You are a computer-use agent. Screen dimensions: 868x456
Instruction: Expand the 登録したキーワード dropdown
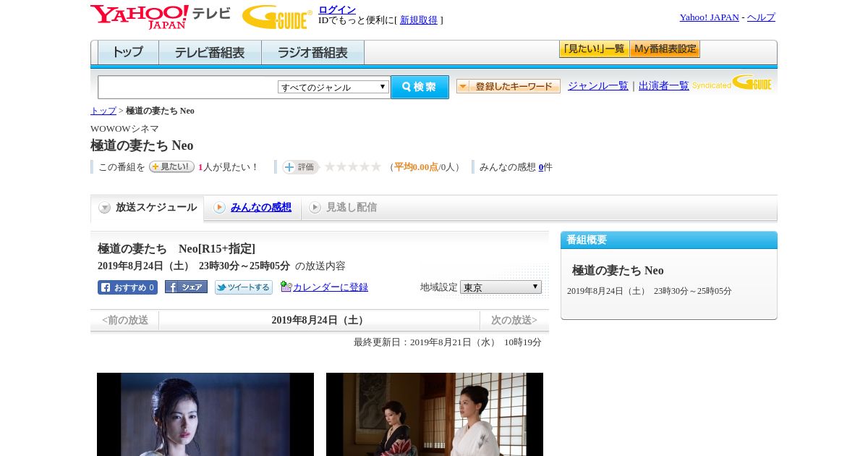point(509,86)
